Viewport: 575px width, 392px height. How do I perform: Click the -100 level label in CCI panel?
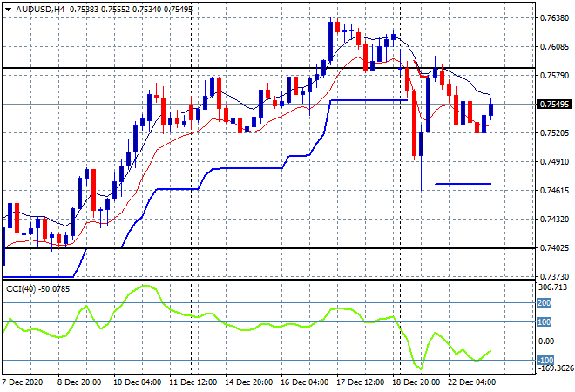coord(545,361)
